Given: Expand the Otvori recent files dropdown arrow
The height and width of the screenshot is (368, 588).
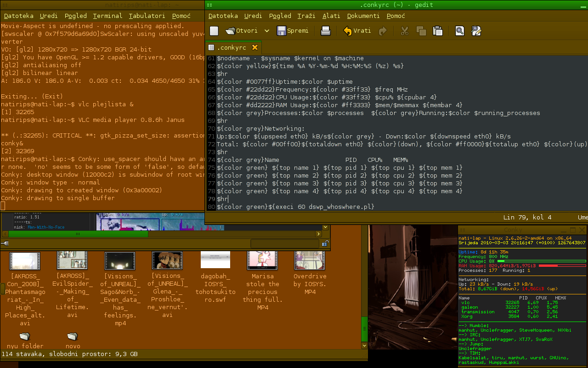Looking at the screenshot, I should click(x=267, y=31).
